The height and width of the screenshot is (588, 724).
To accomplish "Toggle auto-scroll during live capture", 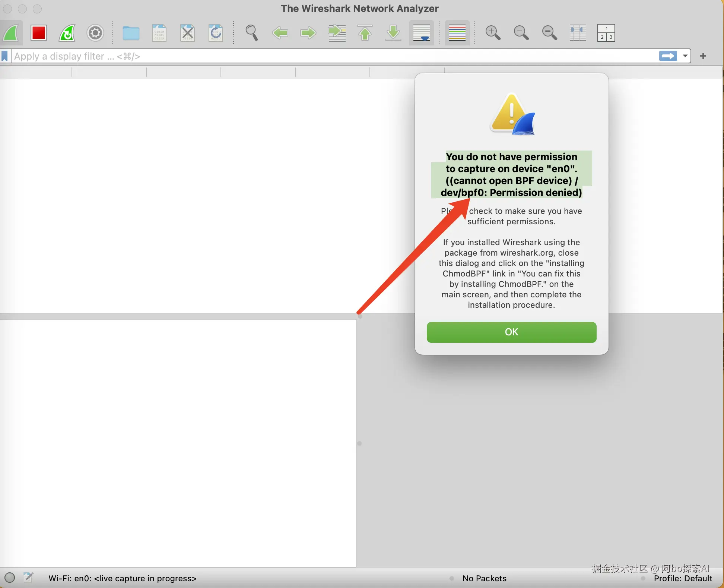I will [x=422, y=33].
